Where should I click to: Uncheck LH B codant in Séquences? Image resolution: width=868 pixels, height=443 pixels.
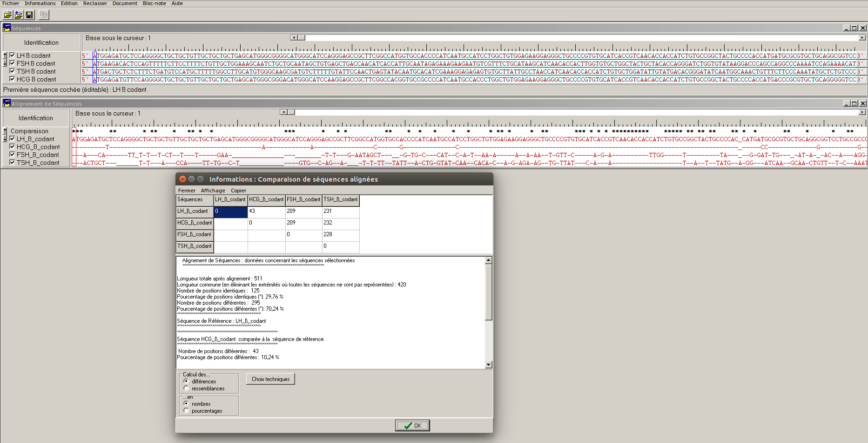click(x=12, y=55)
